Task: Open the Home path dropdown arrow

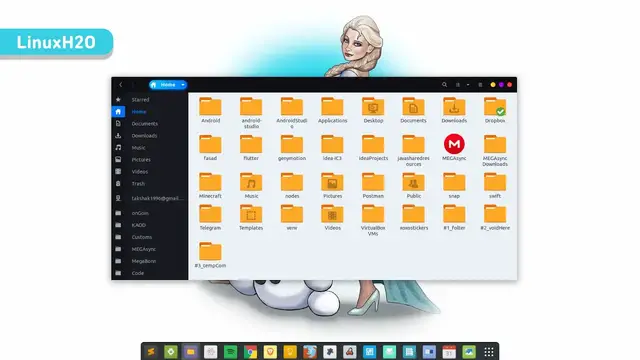Action: 183,85
